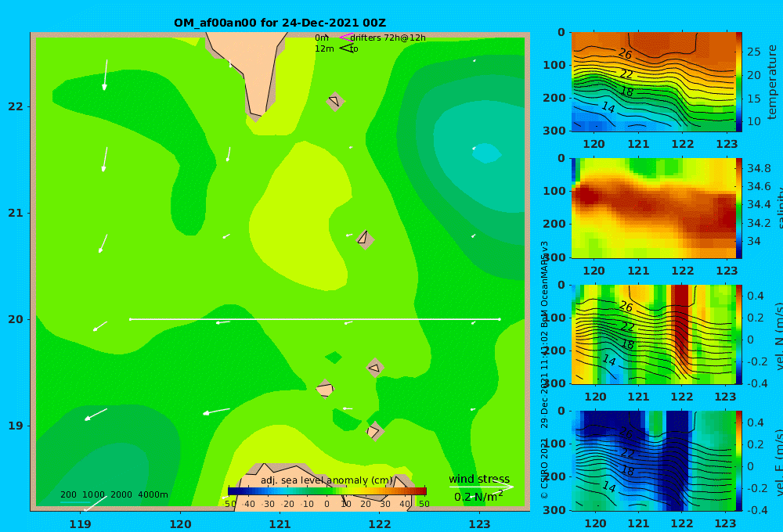Viewport: 783px width, 532px height.
Task: Click the '26' isotherm label in temperature panel
Action: click(x=625, y=53)
